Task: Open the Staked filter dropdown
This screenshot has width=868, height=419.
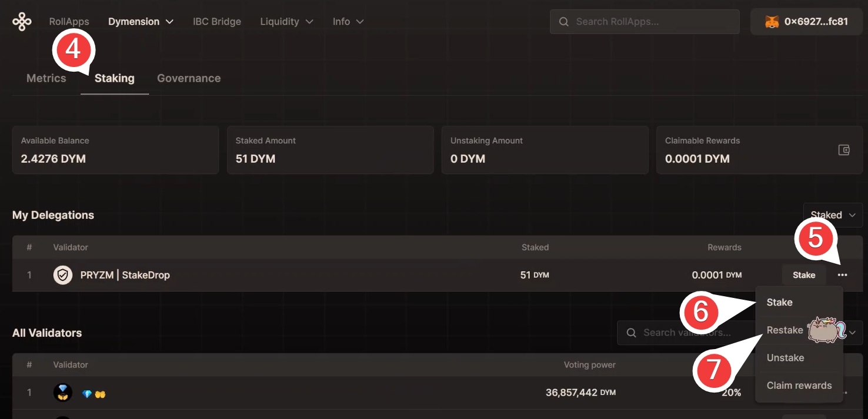Action: click(x=833, y=215)
